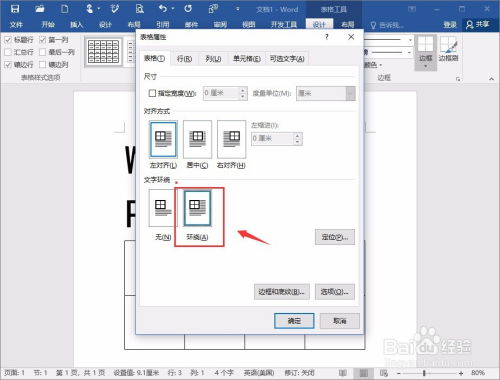Open the 插入 insert ribbon tab

pyautogui.click(x=76, y=24)
